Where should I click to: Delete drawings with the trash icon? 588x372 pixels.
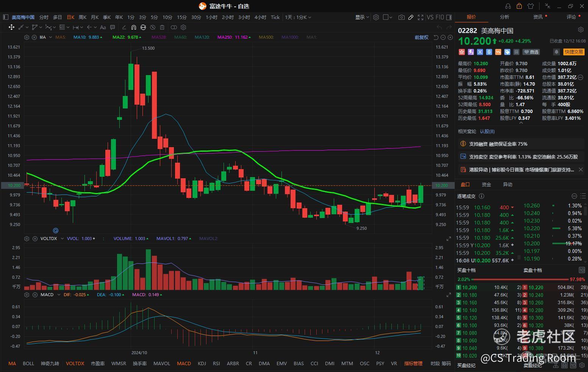tap(162, 27)
